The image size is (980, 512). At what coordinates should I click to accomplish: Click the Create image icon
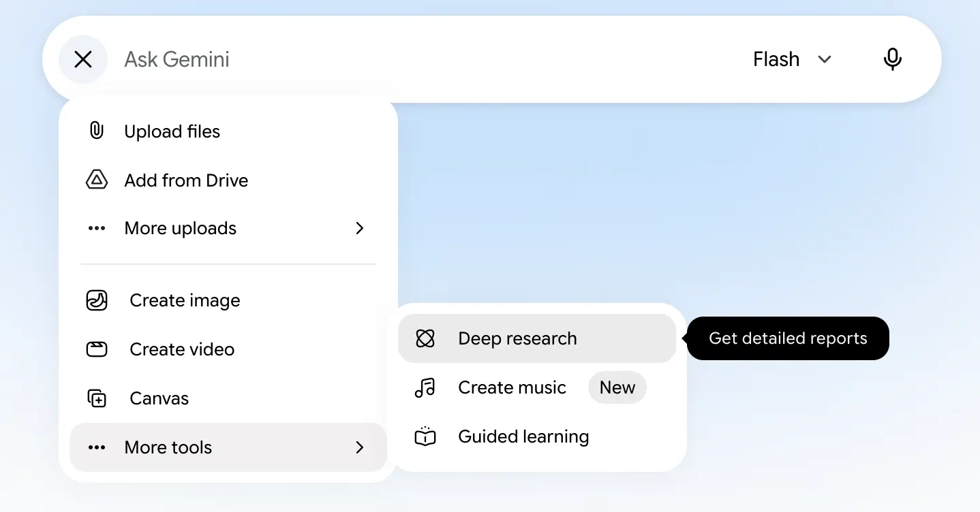(97, 300)
